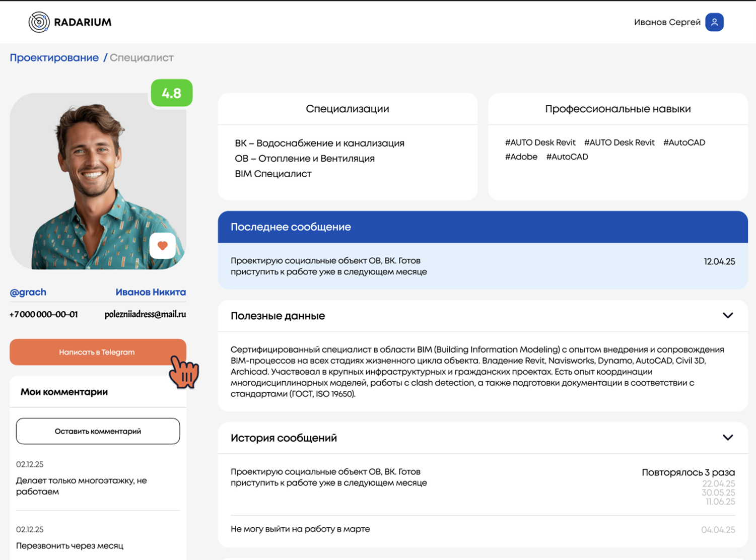Click Повторялось 3 раза label
The height and width of the screenshot is (560, 756).
[688, 472]
